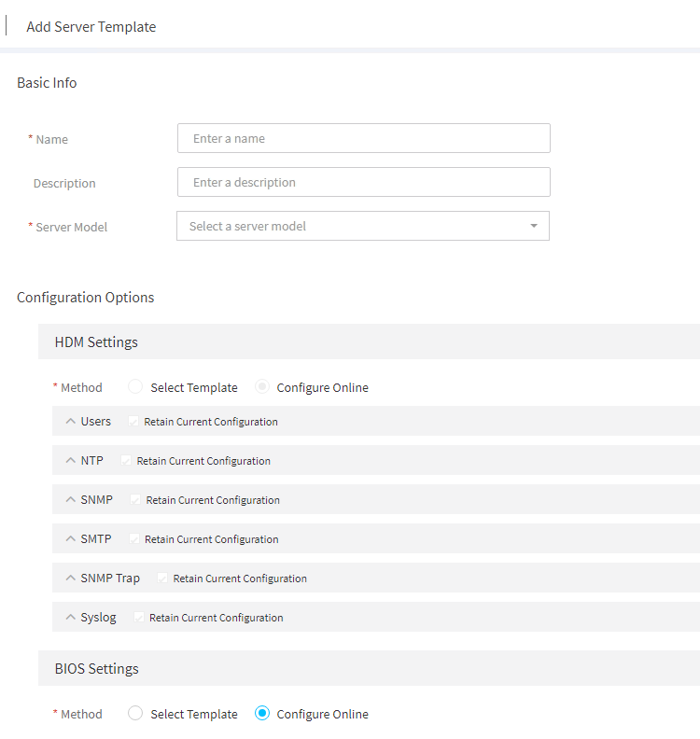This screenshot has height=739, width=700.
Task: Click the Description input field
Action: 363,182
